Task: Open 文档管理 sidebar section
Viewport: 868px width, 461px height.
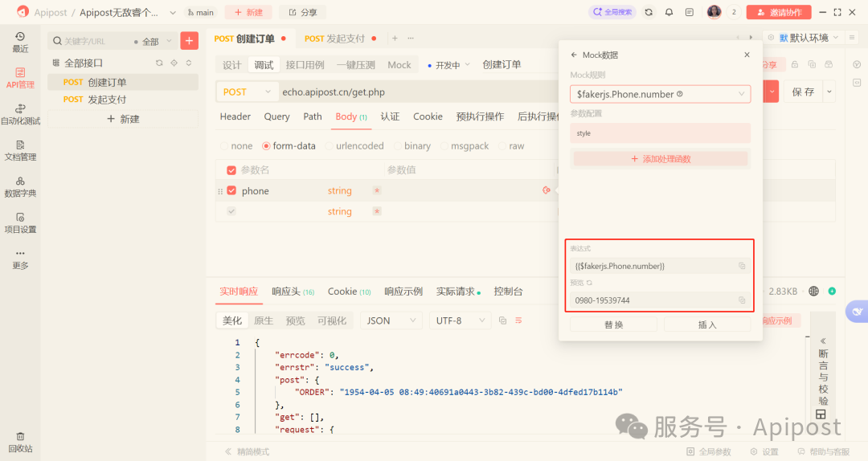Action: pyautogui.click(x=20, y=150)
